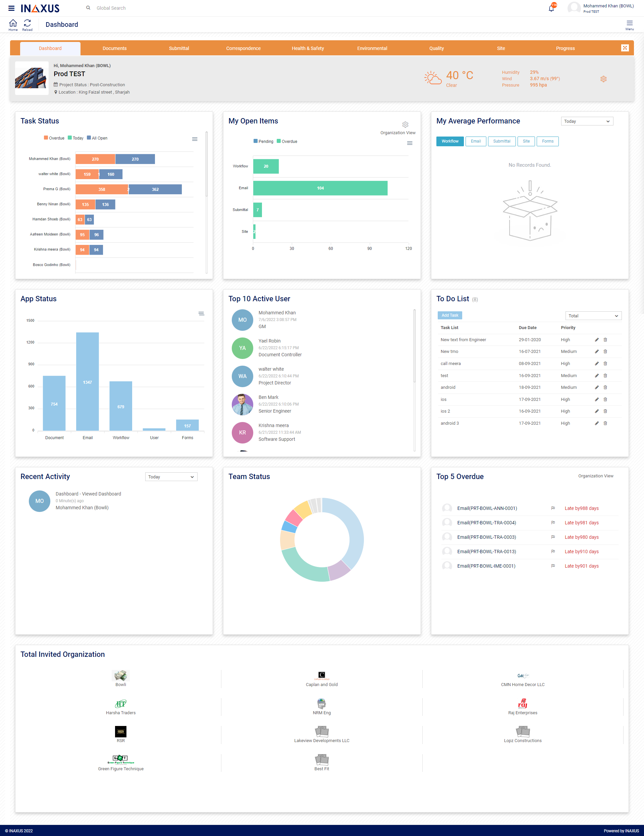Screen dimensions: 644x836
Task: Open Recent Activity Today dropdown
Action: (x=171, y=477)
